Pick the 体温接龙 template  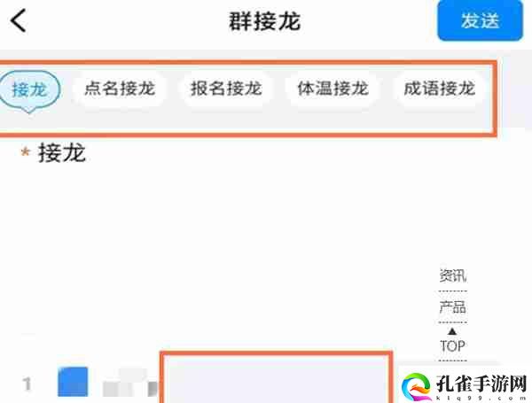tap(332, 89)
